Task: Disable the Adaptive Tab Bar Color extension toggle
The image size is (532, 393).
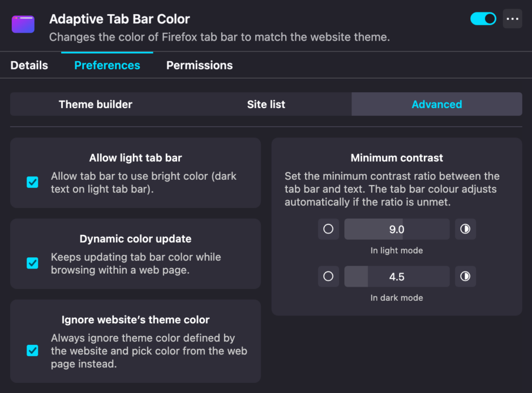Action: (483, 19)
